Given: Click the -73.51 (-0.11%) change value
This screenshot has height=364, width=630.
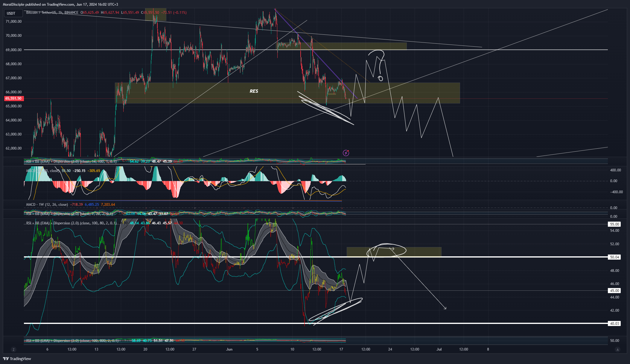Looking at the screenshot, I should click(x=174, y=13).
